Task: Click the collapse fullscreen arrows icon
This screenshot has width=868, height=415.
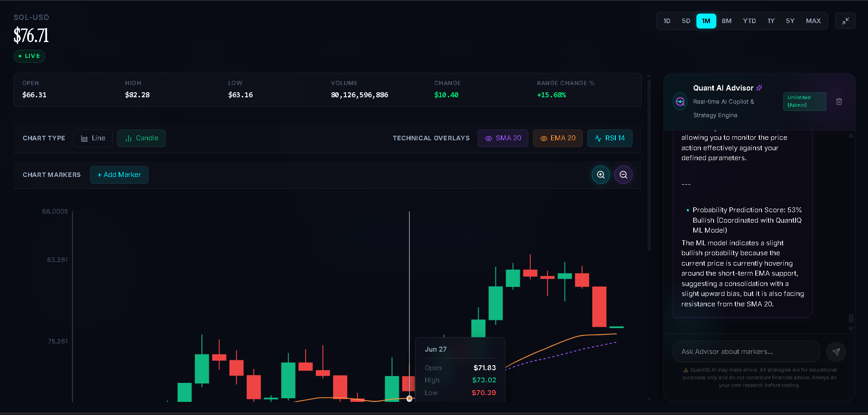Action: (x=845, y=21)
